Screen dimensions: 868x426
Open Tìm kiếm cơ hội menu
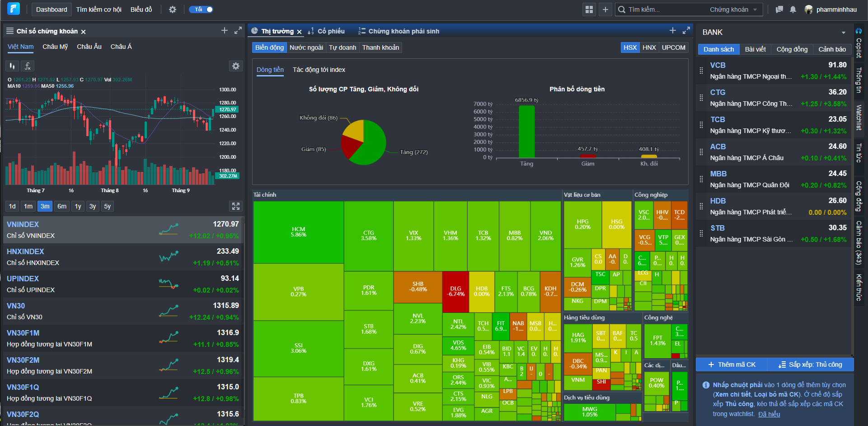[99, 9]
